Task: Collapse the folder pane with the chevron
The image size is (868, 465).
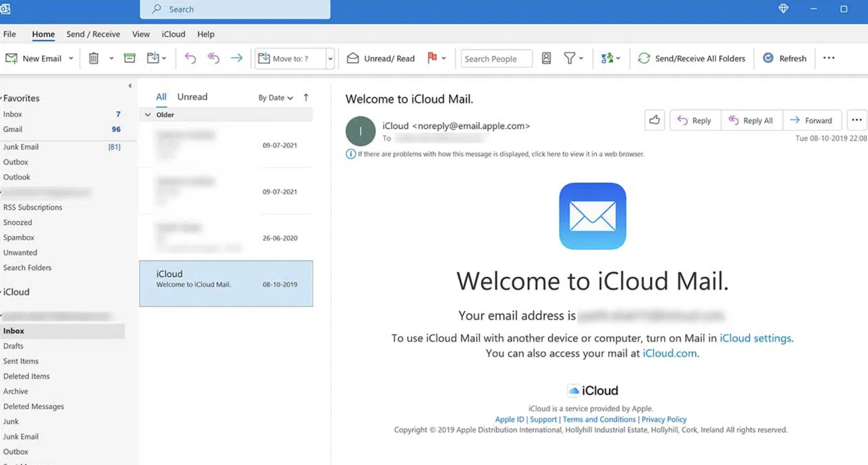Action: pyautogui.click(x=130, y=86)
